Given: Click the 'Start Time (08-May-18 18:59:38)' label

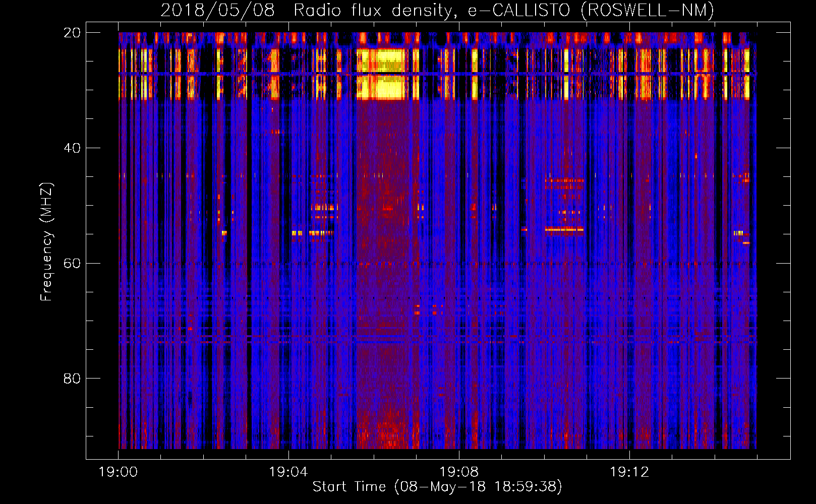Looking at the screenshot, I should pyautogui.click(x=437, y=487).
